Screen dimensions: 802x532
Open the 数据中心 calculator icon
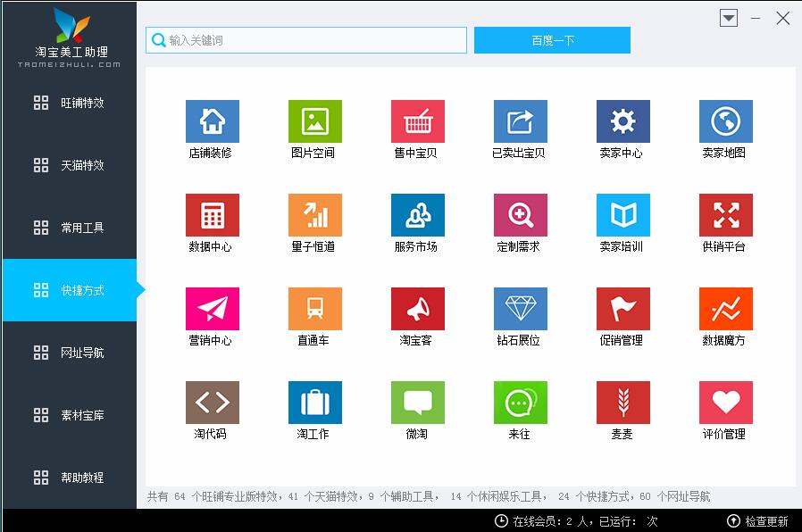[213, 214]
